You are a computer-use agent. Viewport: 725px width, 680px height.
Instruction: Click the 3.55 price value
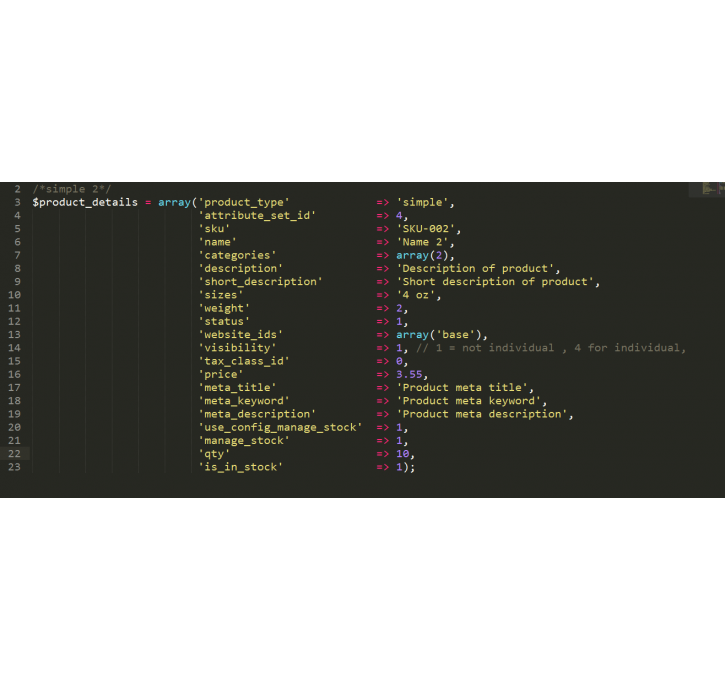pyautogui.click(x=409, y=374)
